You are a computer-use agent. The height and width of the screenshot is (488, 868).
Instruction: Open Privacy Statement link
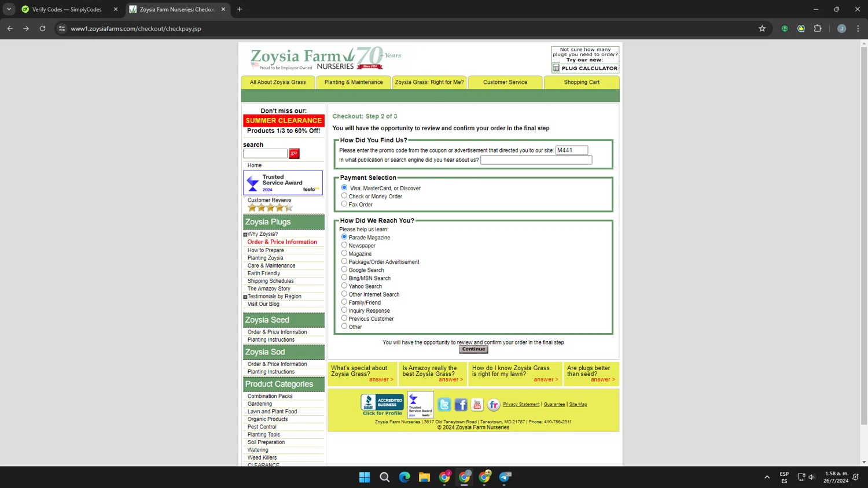[521, 404]
